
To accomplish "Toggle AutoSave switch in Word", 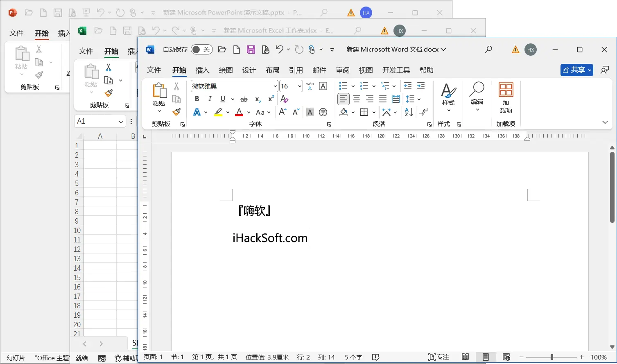I will [x=202, y=50].
